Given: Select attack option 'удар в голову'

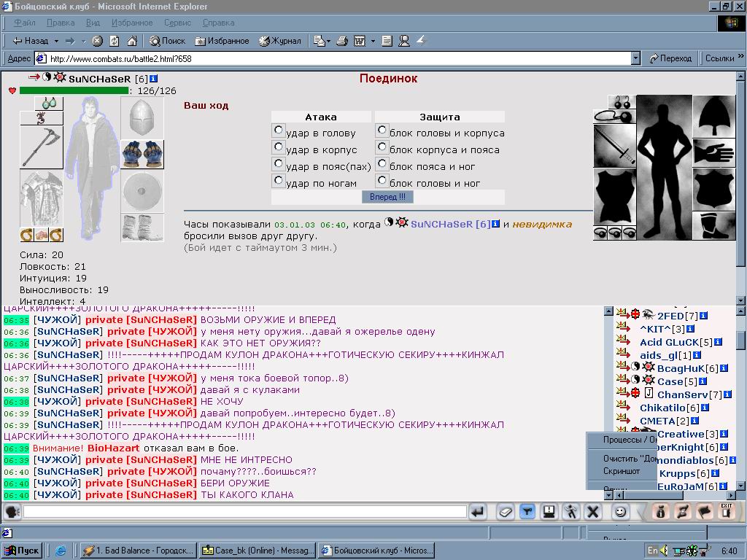Looking at the screenshot, I should tap(278, 130).
